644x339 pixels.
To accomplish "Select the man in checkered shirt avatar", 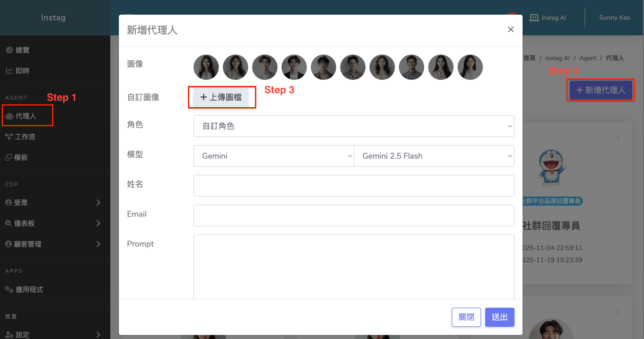I will coord(411,67).
